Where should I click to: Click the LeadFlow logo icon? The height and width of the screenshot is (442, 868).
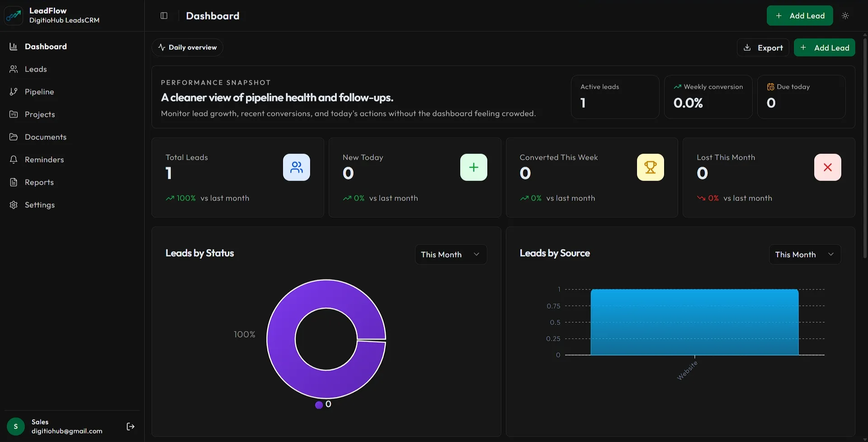point(14,15)
